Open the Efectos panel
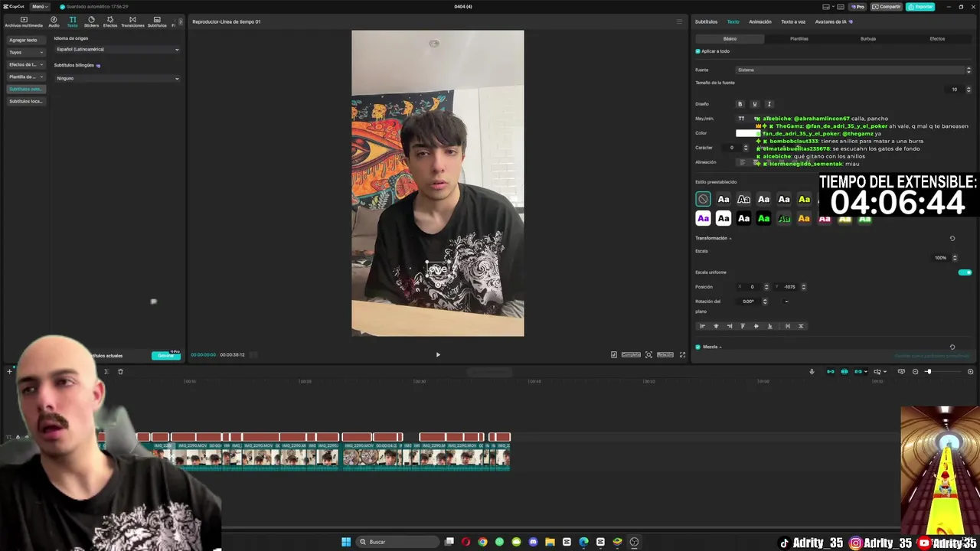Viewport: 980px width, 551px height. coord(110,22)
